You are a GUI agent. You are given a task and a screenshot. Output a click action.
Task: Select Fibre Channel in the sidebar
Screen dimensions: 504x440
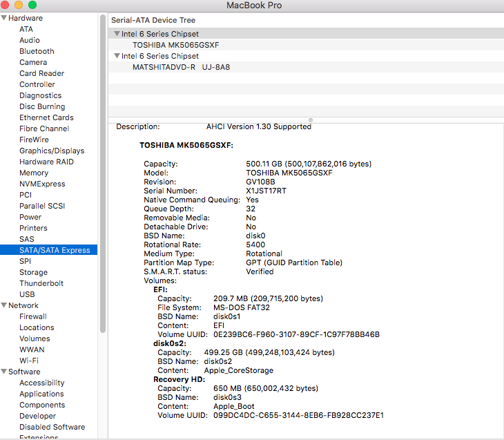[44, 128]
